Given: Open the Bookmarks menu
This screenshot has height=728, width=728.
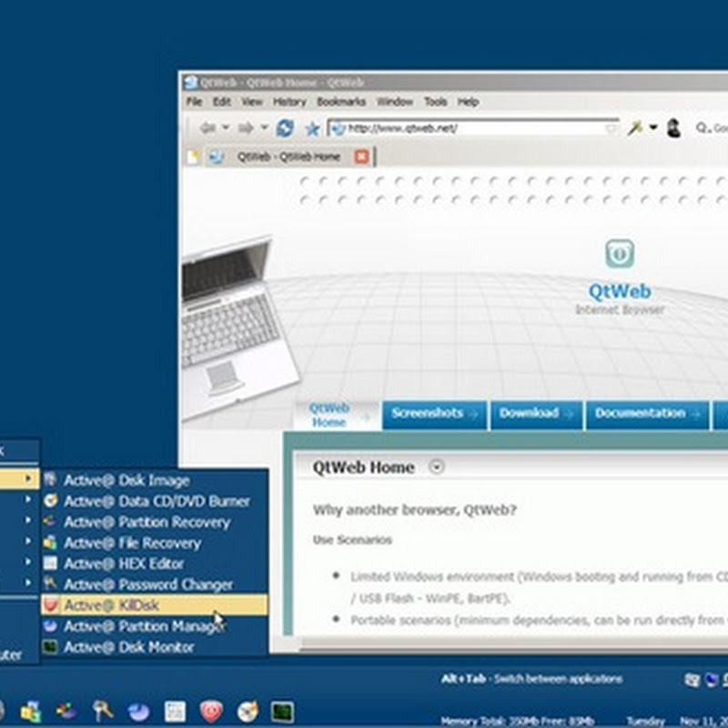Looking at the screenshot, I should [341, 102].
